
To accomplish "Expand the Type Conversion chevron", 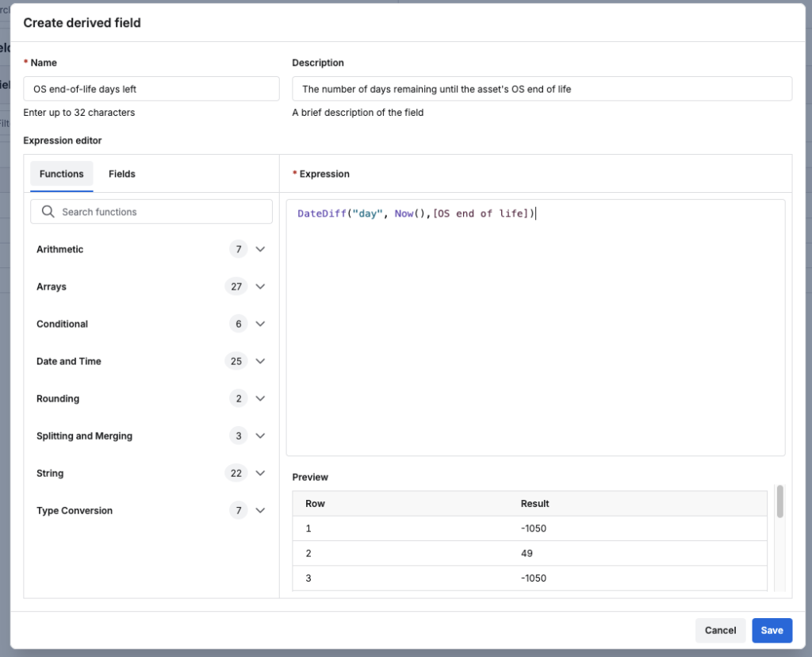I will click(x=260, y=510).
